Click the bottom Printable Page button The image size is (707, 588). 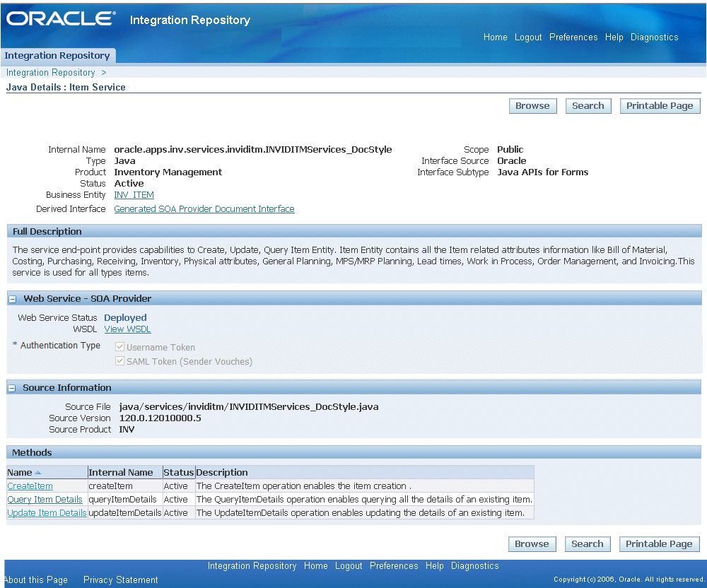pos(659,544)
